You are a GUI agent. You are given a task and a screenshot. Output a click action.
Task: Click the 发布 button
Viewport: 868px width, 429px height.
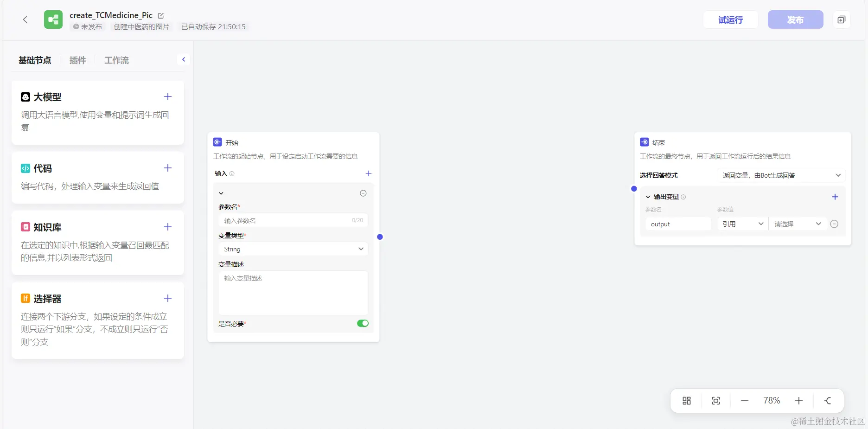796,19
